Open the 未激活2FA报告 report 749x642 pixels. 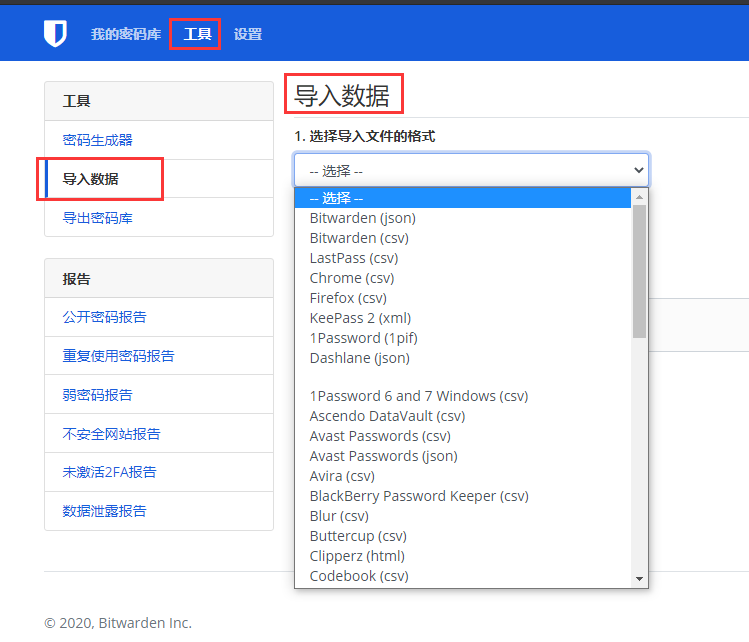click(x=109, y=472)
